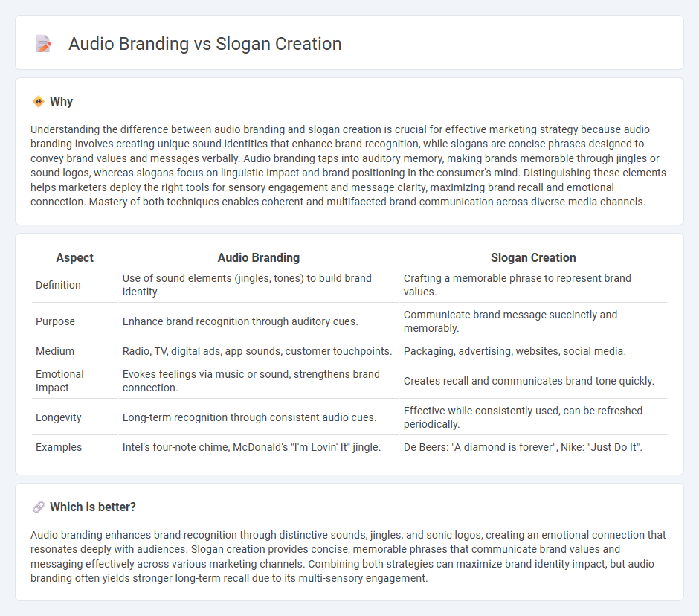Click the Medium row label
This screenshot has width=699, height=616.
tap(55, 351)
